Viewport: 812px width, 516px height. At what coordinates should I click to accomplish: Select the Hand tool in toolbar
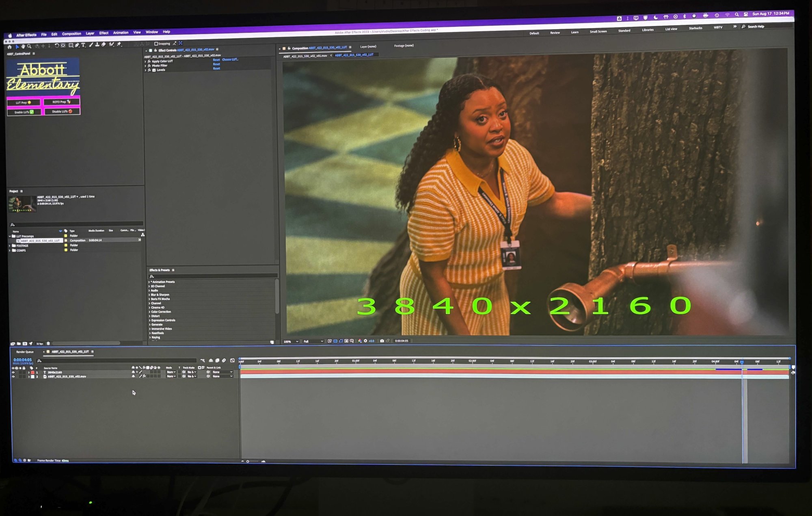tap(23, 46)
